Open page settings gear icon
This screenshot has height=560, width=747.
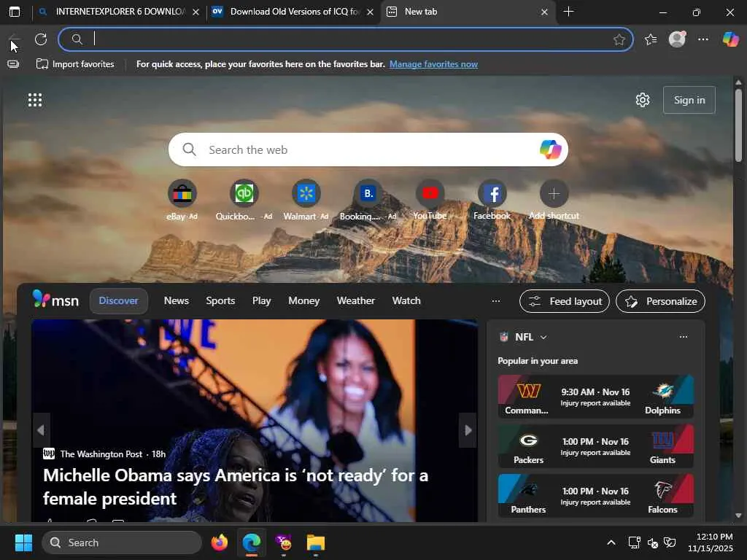tap(643, 100)
